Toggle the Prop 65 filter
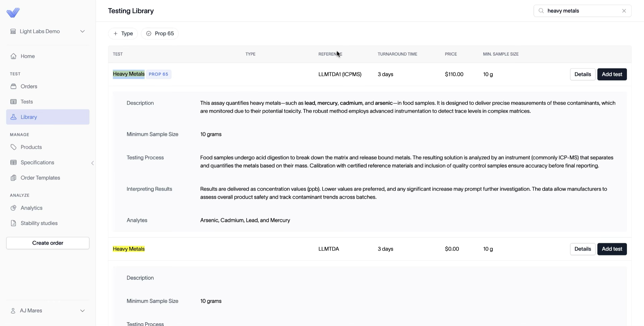This screenshot has height=326, width=644. click(x=160, y=34)
